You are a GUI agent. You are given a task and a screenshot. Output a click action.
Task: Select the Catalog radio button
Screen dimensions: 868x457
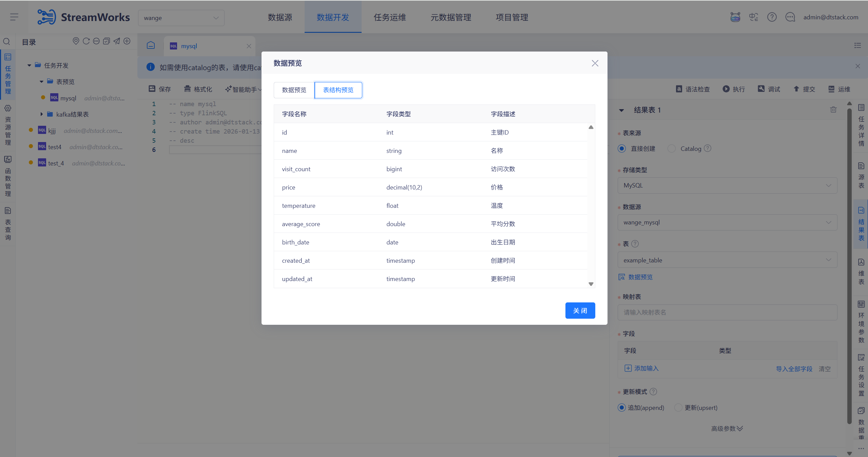[672, 148]
